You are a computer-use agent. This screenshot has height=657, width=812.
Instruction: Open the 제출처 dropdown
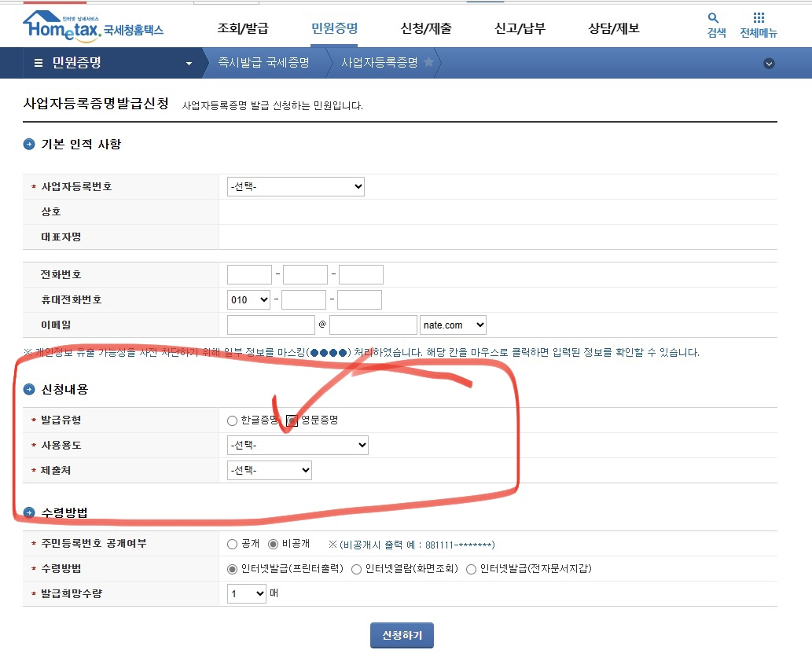coord(269,470)
